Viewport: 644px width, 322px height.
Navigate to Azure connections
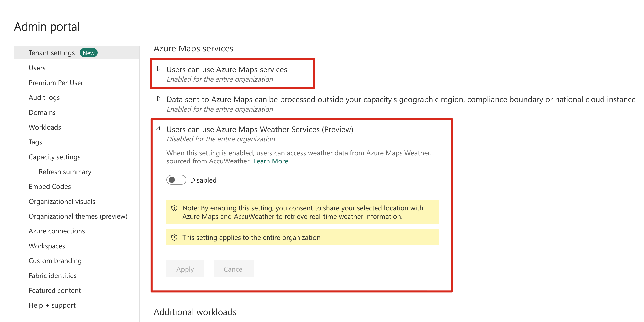point(57,231)
